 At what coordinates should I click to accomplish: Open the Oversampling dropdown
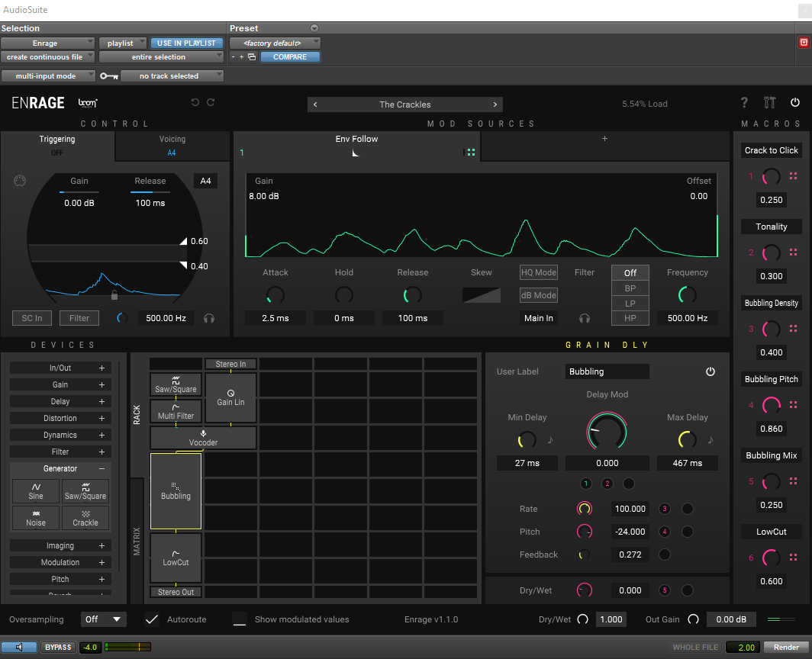tap(104, 619)
